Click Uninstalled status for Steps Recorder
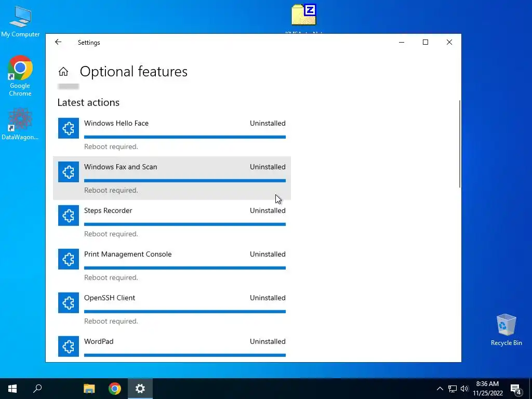Viewport: 532px width, 399px height. pos(268,210)
